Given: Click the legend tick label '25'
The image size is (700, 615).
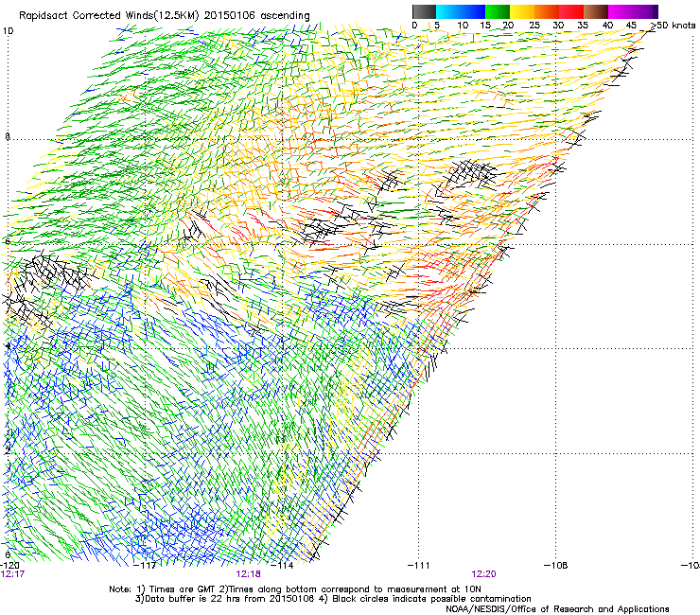Looking at the screenshot, I should tap(534, 26).
